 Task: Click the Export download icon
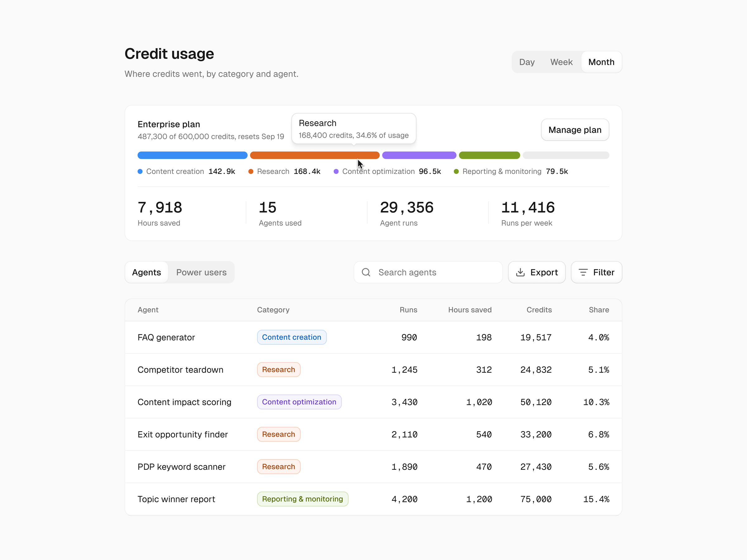click(x=520, y=272)
